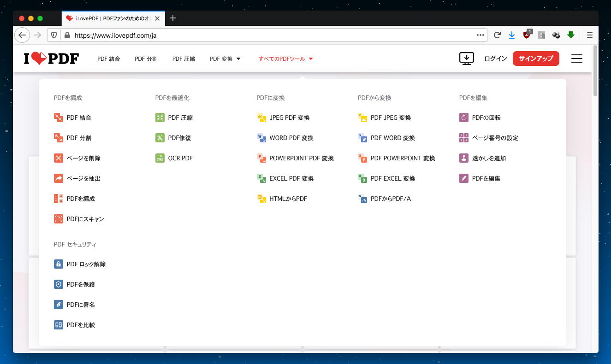
Task: Open the PDFにスキャン link text
Action: tap(85, 219)
